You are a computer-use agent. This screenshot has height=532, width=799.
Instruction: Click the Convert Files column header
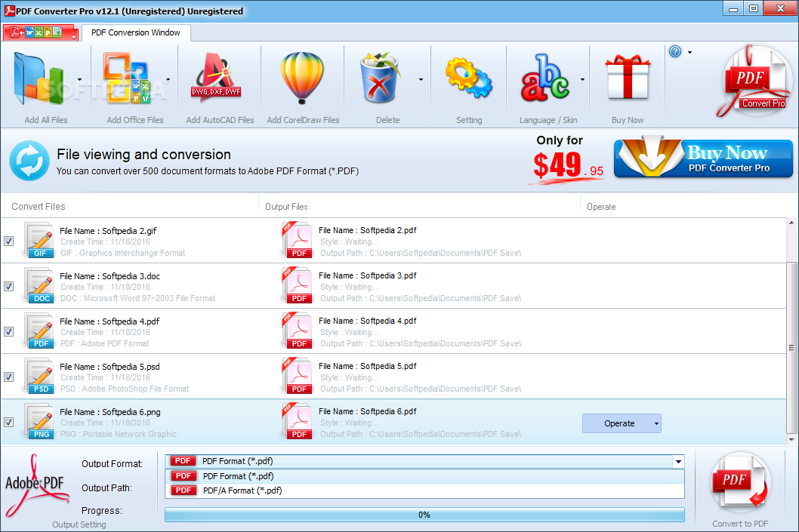[39, 207]
